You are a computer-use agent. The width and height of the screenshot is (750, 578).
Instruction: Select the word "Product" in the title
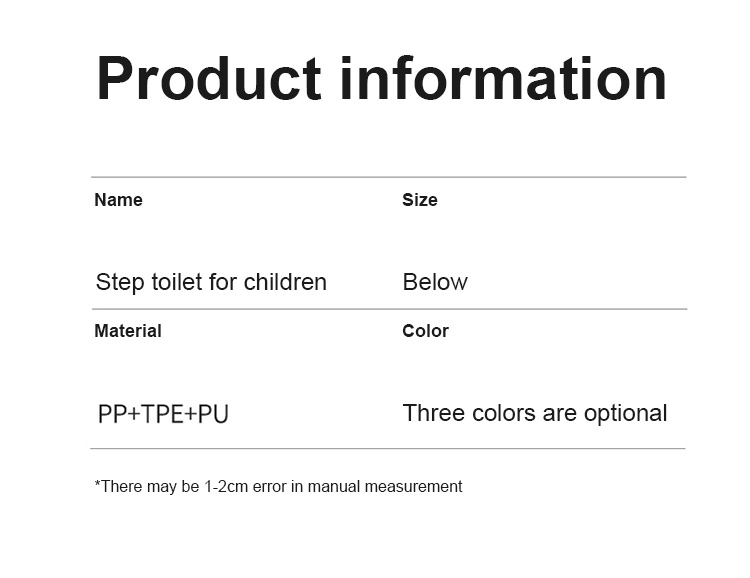209,79
